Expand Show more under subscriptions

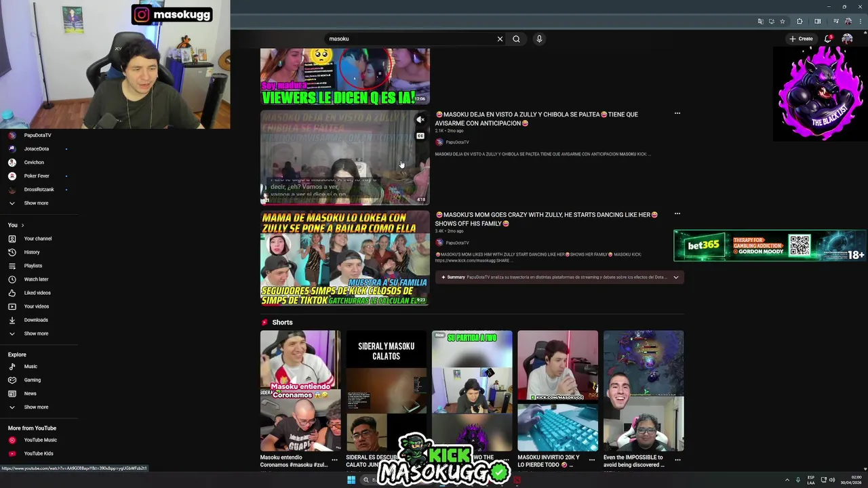pos(36,203)
